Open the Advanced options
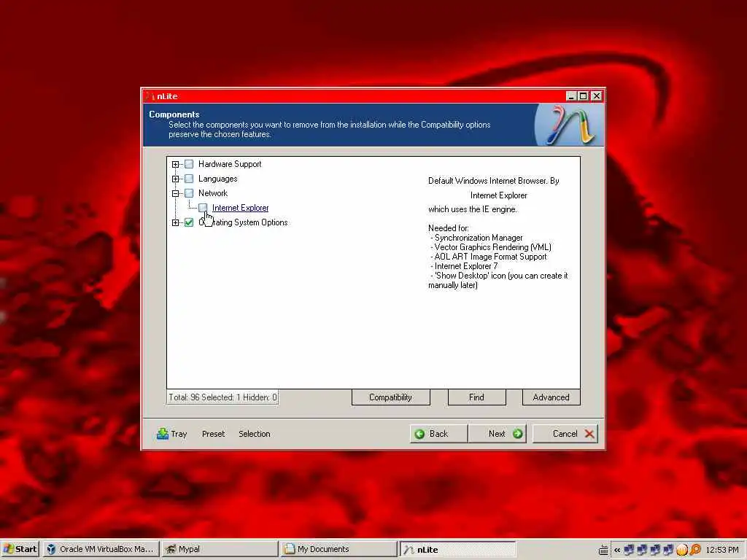The height and width of the screenshot is (560, 747). pyautogui.click(x=551, y=397)
